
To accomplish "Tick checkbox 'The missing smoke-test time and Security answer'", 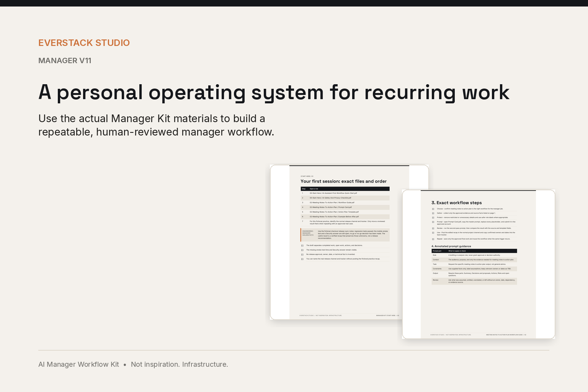I will point(302,250).
